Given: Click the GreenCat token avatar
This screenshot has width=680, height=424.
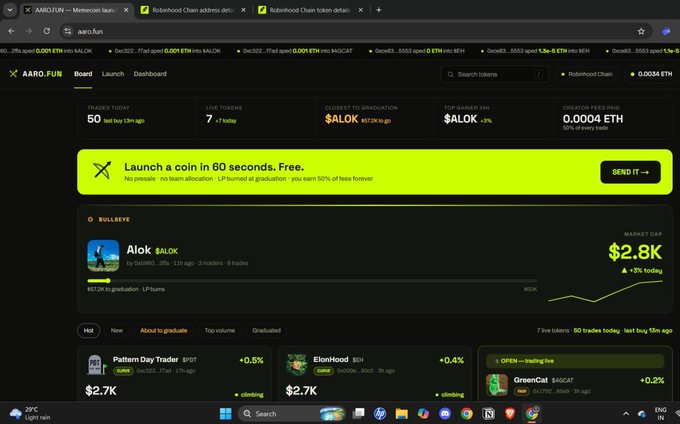Looking at the screenshot, I should point(497,385).
